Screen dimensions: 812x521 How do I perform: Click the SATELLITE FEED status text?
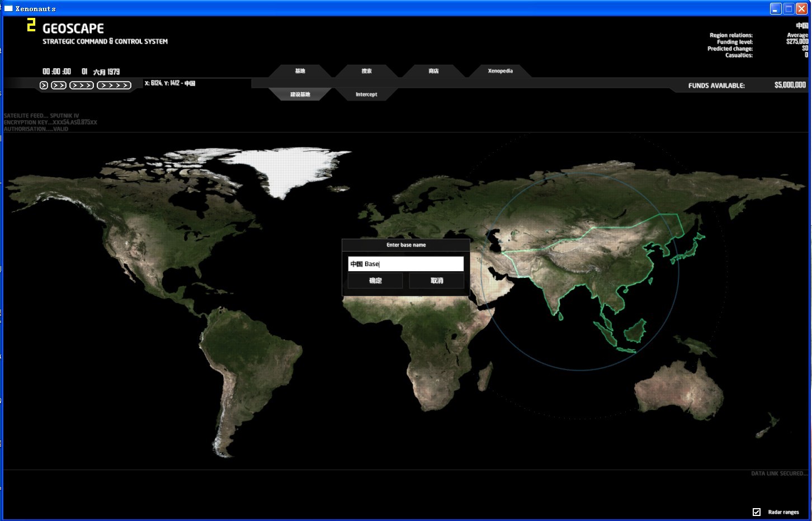tap(41, 116)
